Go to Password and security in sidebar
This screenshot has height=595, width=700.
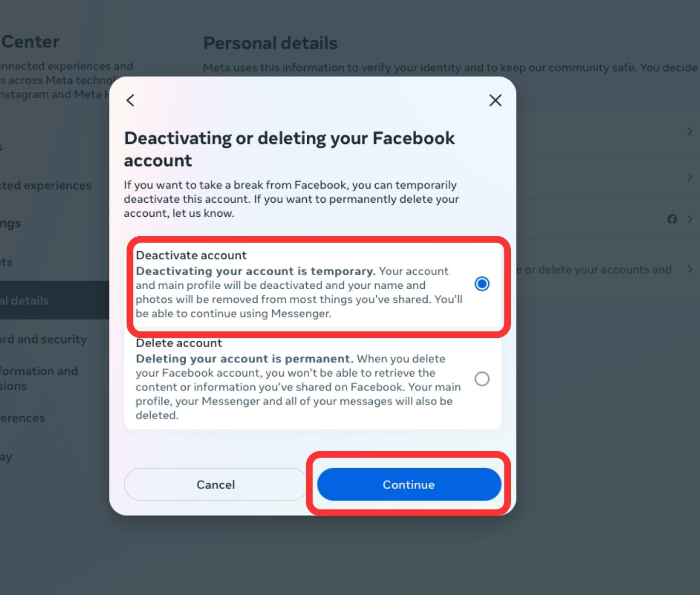(44, 339)
